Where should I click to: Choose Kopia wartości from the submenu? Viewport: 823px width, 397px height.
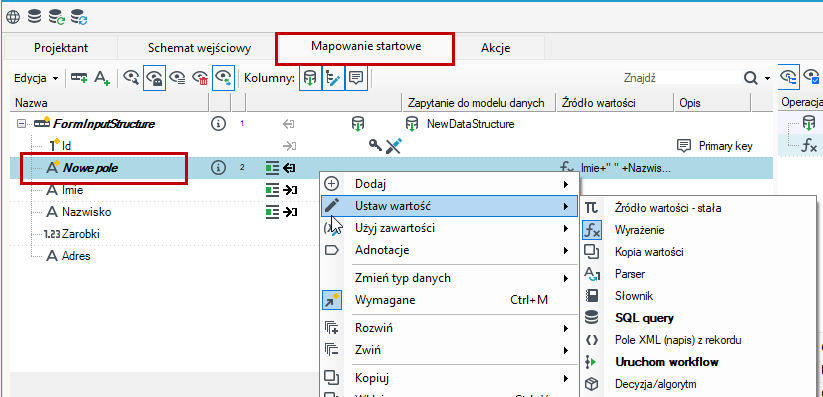coord(698,252)
